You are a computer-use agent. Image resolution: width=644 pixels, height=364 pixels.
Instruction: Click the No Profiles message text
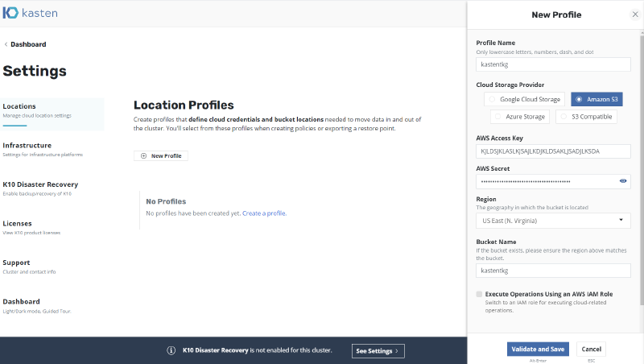(216, 213)
